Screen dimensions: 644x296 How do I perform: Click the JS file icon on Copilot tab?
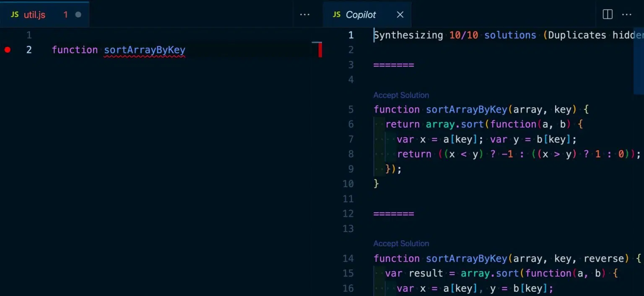coord(337,15)
